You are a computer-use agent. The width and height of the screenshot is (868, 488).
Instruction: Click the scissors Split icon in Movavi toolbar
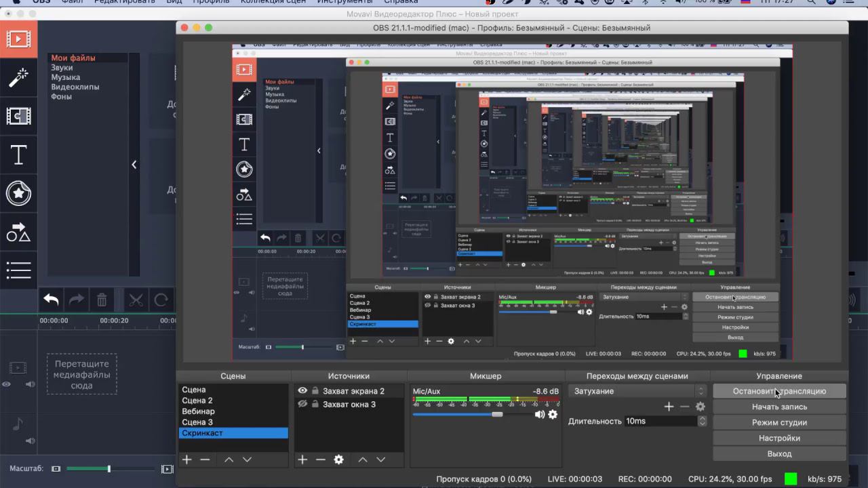point(136,300)
